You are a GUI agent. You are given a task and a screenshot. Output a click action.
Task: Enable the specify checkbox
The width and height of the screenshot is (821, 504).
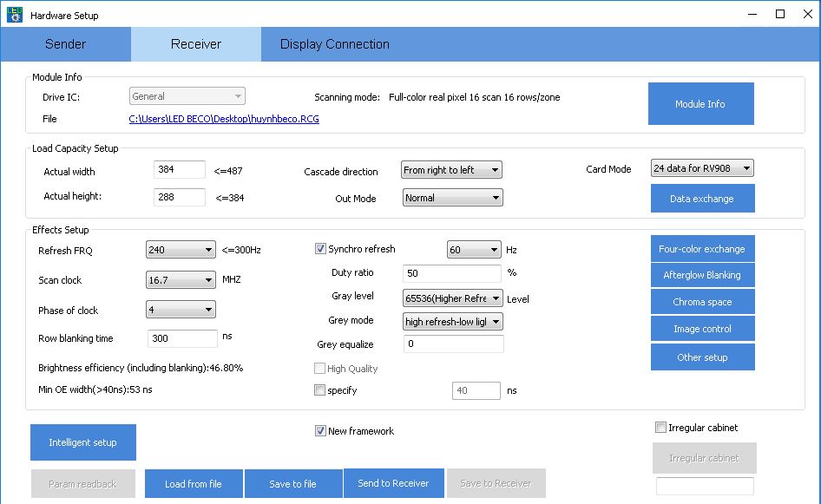[320, 390]
